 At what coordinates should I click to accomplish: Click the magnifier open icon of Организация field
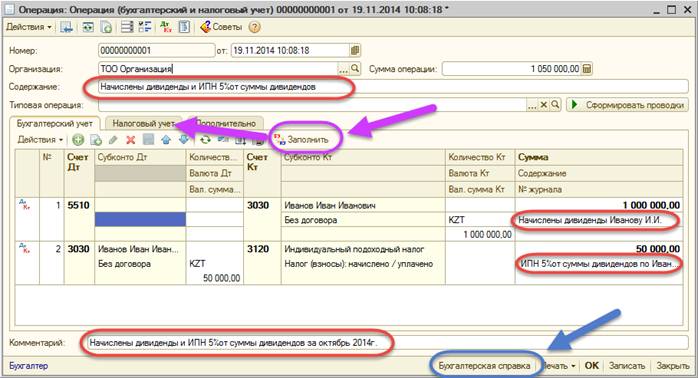point(355,69)
